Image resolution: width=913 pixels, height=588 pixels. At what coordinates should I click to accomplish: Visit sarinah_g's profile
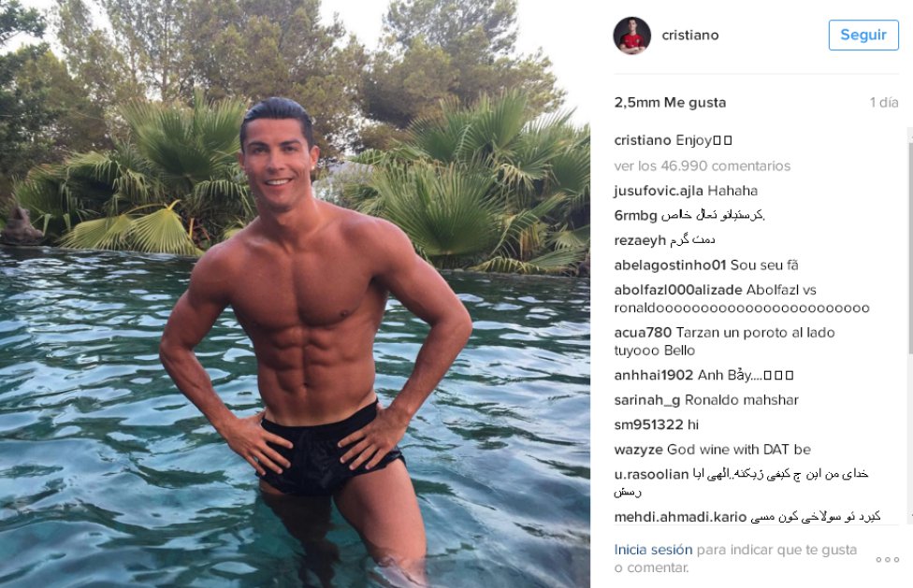[647, 400]
